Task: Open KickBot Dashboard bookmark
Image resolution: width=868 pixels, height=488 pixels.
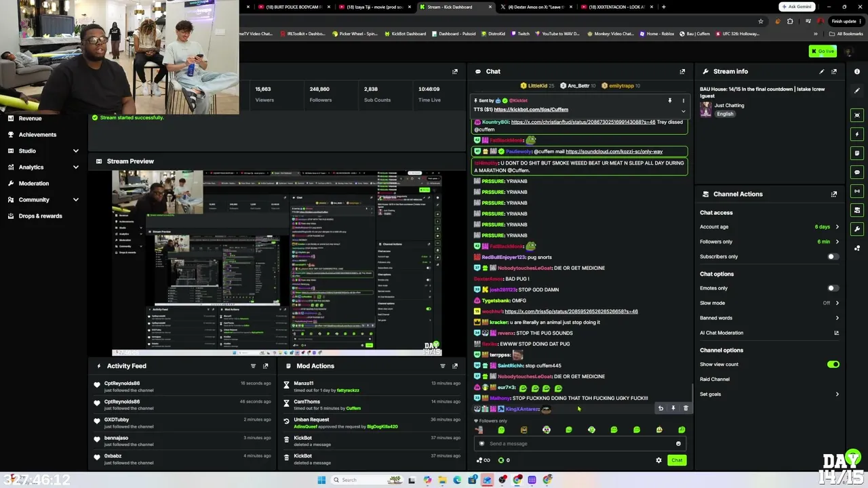Action: pos(405,34)
